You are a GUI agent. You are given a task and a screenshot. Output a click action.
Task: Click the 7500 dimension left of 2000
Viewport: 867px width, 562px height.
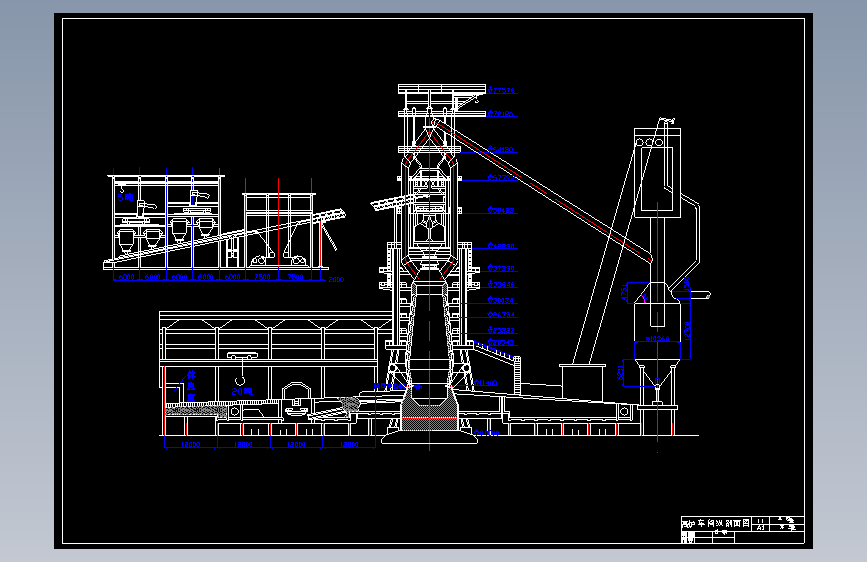(x=295, y=277)
